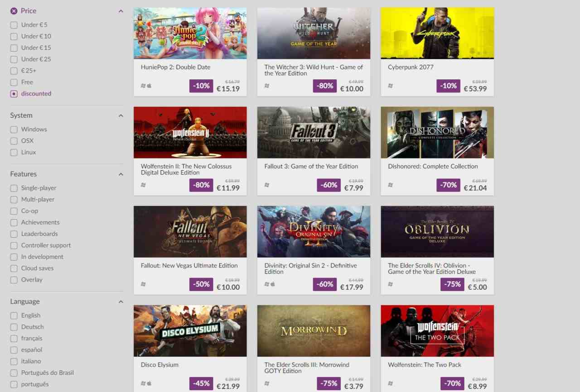Open the Cyberpunk 2077 title link
Viewport: 580px width, 392px height.
[411, 67]
